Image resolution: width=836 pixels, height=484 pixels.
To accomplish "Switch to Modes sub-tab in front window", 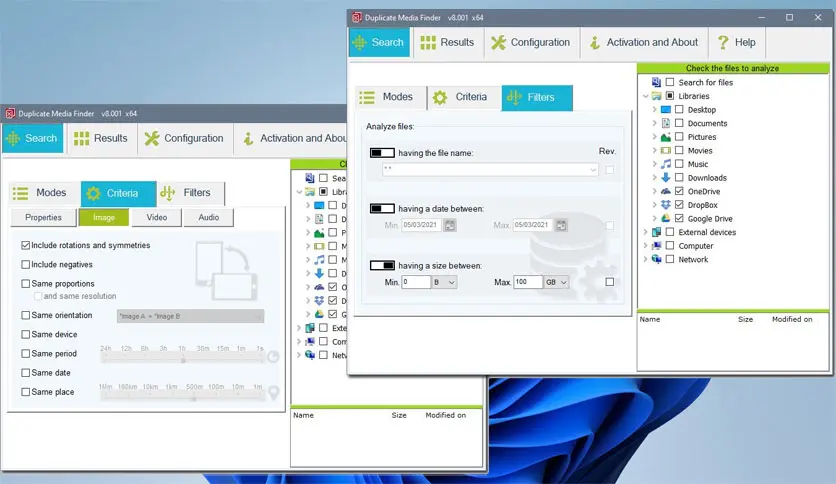I will [390, 97].
